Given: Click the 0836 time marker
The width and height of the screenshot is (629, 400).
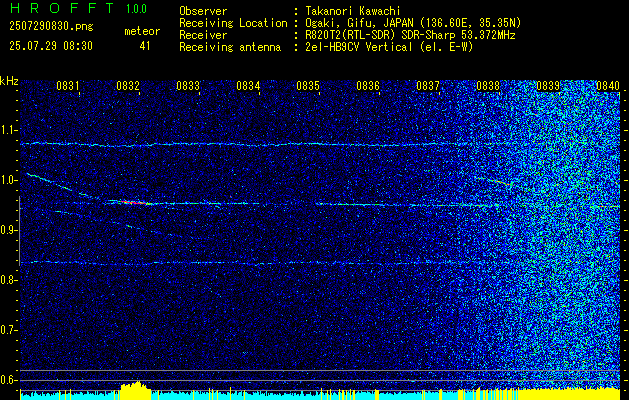Looking at the screenshot, I should point(368,85).
